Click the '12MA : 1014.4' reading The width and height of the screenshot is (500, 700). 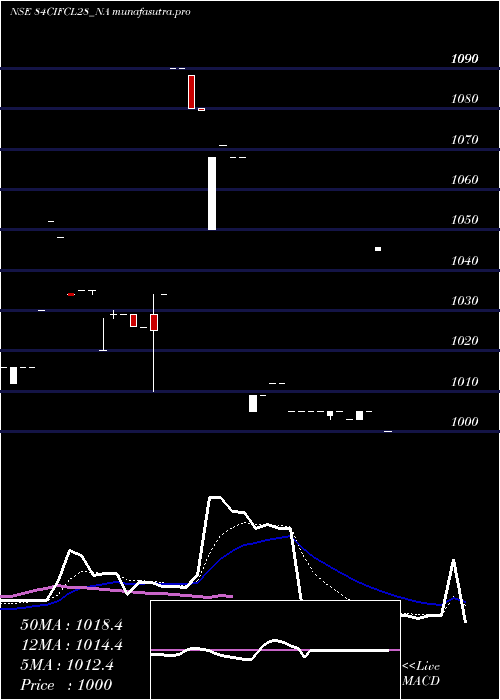(x=71, y=645)
